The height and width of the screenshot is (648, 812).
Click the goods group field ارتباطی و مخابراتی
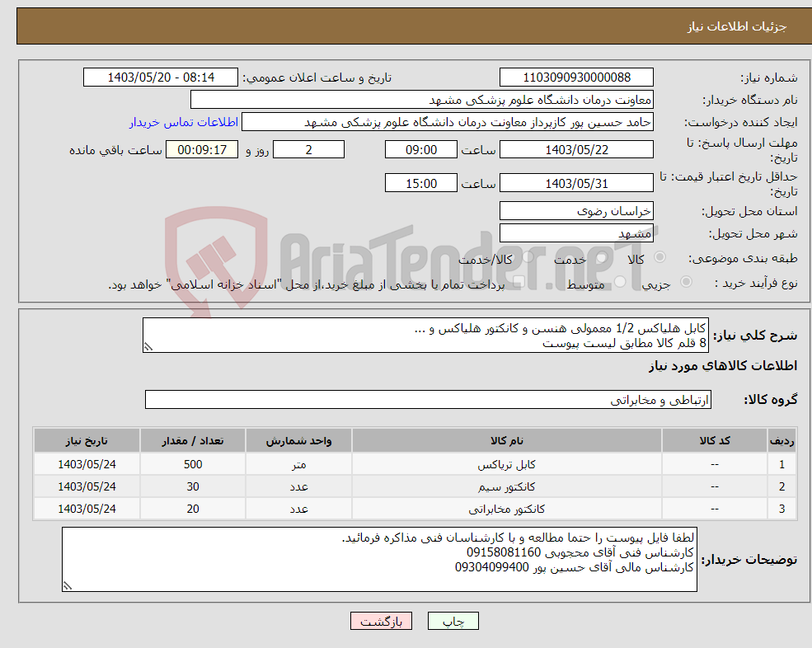point(428,399)
